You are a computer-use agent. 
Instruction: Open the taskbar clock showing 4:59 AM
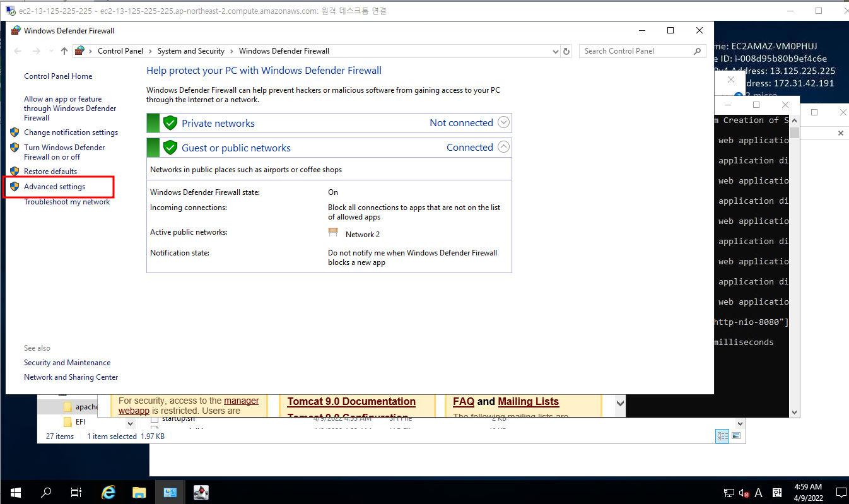coord(807,492)
